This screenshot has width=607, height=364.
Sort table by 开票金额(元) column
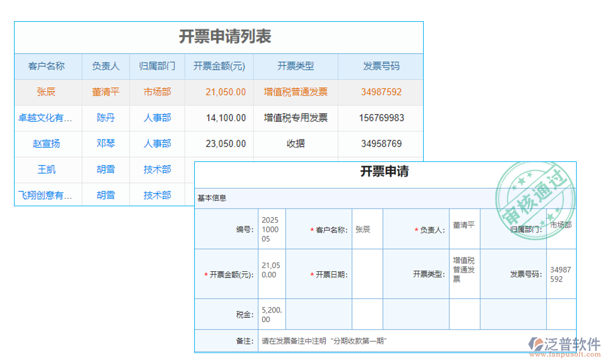click(219, 66)
